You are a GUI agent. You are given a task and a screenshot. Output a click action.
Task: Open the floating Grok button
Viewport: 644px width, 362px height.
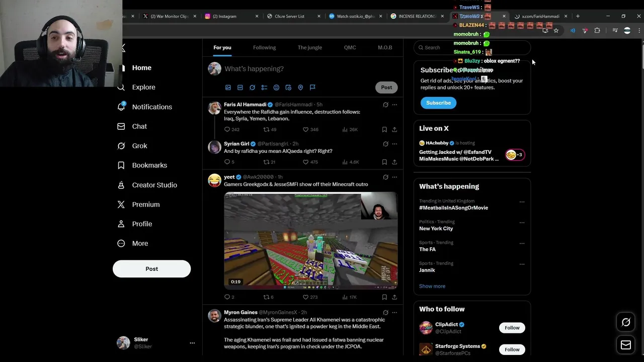[626, 323]
